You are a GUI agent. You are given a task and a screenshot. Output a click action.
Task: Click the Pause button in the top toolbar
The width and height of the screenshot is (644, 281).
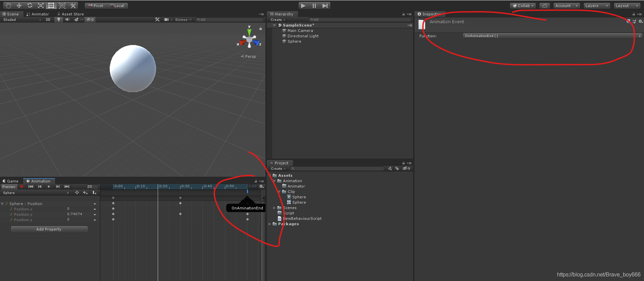(314, 6)
